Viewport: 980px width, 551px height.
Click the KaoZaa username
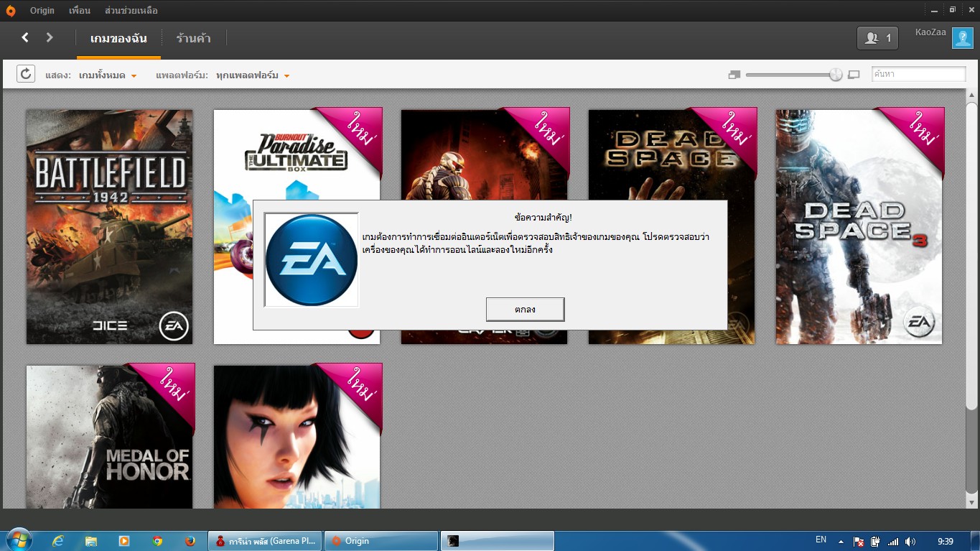[x=930, y=32]
